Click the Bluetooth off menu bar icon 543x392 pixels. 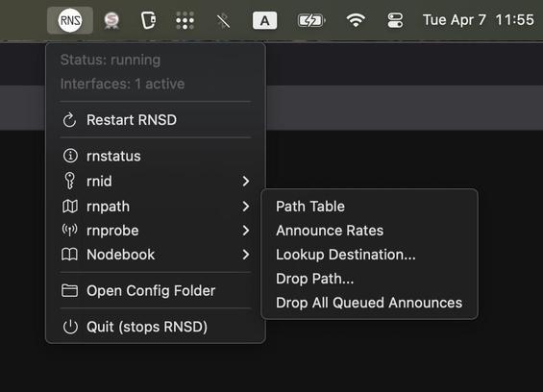223,21
